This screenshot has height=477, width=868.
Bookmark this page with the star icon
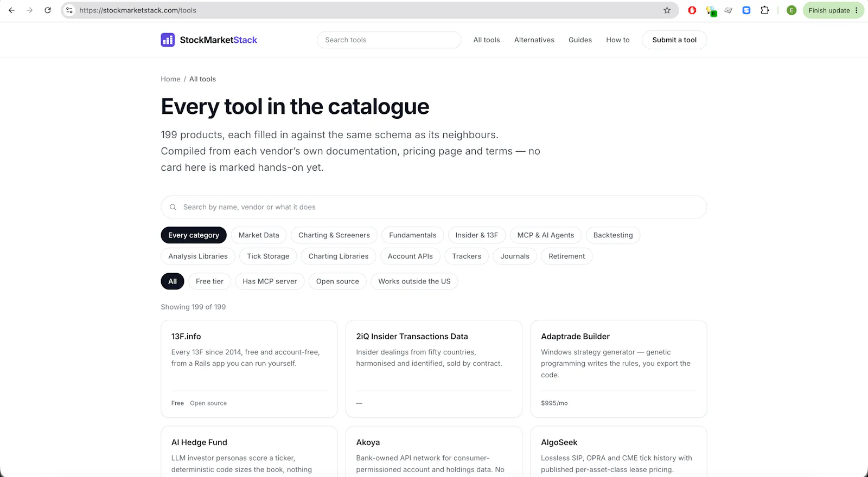coord(667,10)
